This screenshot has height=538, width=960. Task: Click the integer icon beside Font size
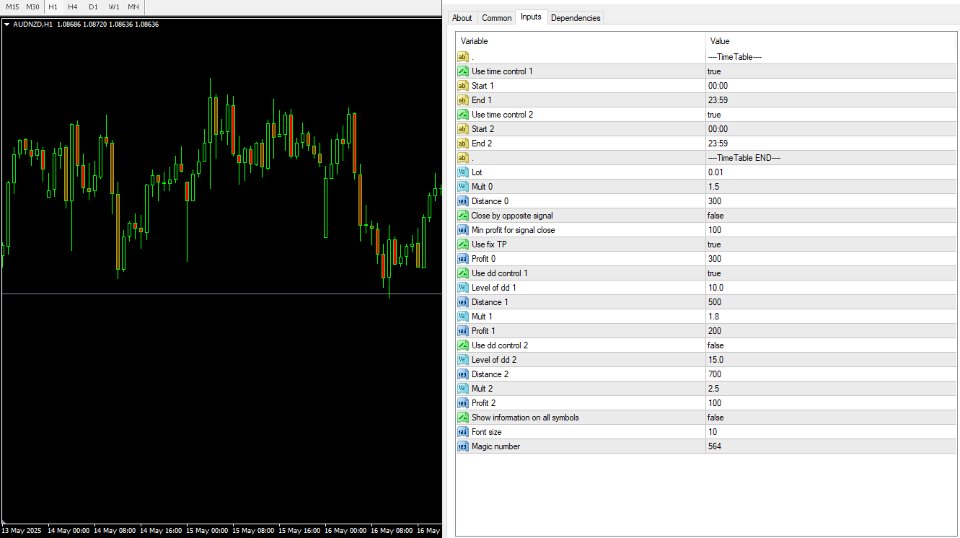coord(463,432)
